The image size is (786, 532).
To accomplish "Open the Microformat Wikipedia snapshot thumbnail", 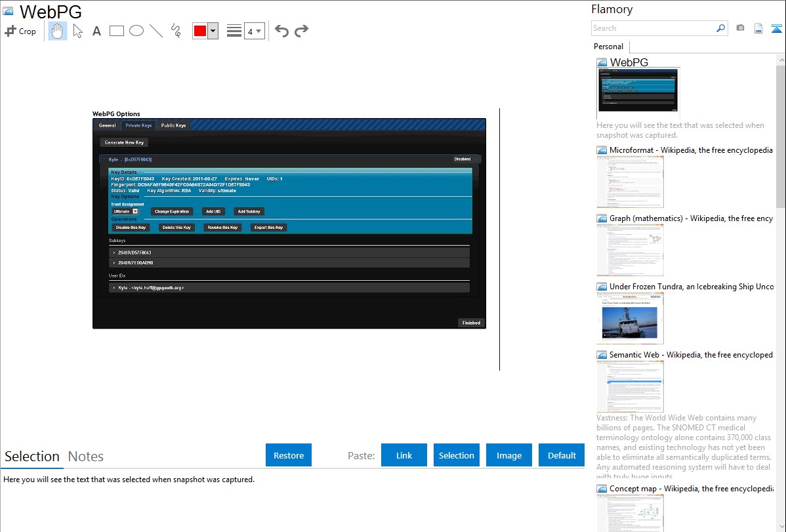I will tap(630, 182).
